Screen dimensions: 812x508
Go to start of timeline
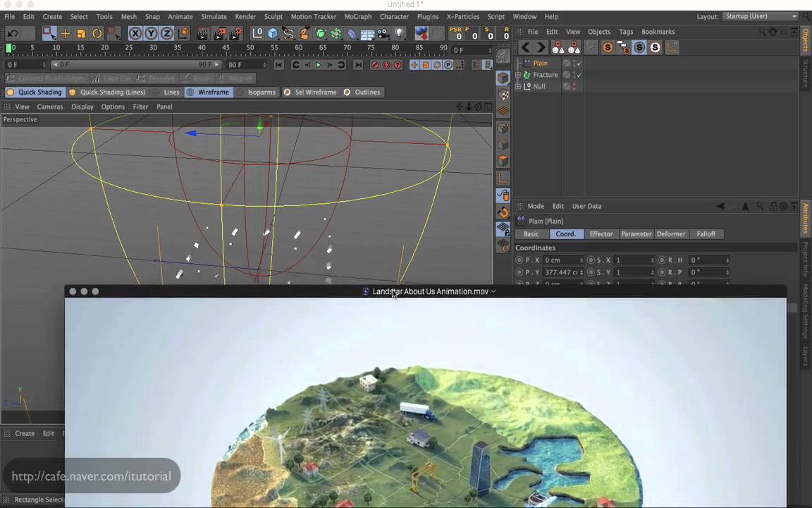click(x=279, y=65)
